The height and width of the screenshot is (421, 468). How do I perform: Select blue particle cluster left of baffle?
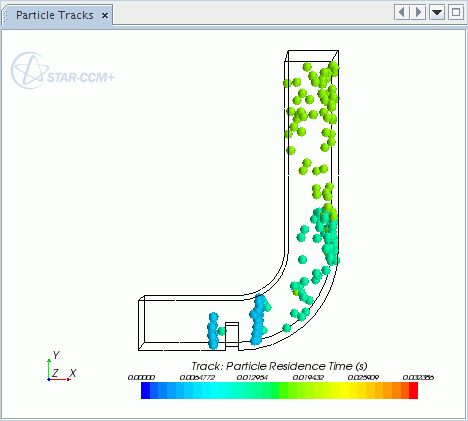point(213,331)
